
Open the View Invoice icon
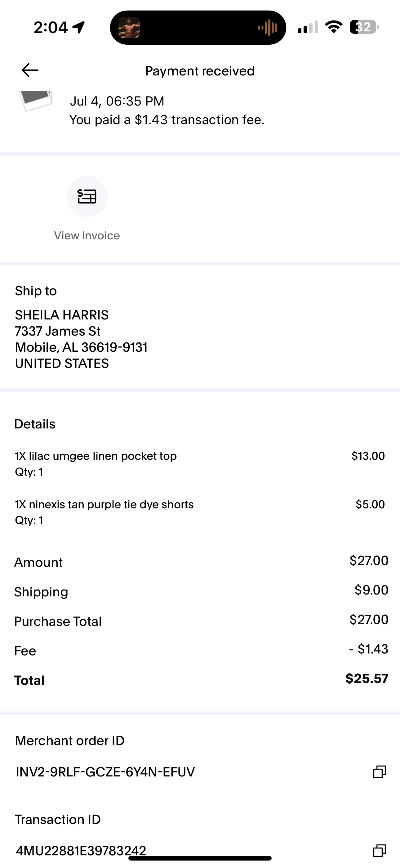(87, 197)
